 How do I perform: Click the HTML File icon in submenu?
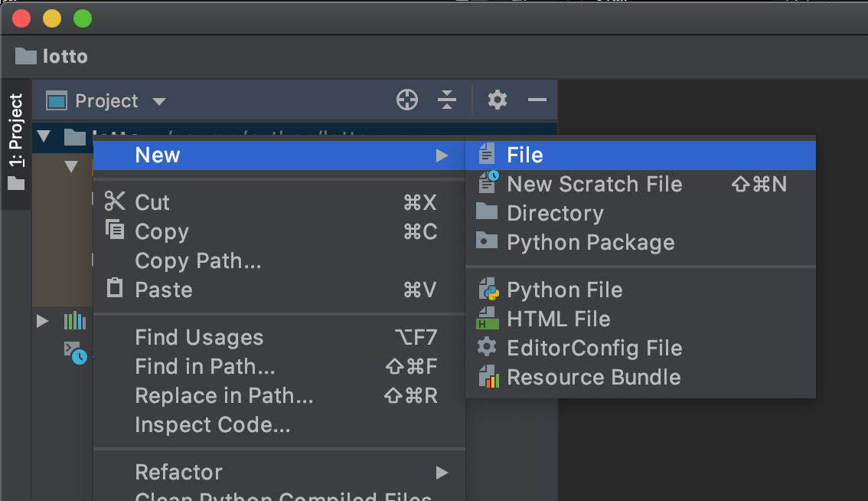coord(488,319)
